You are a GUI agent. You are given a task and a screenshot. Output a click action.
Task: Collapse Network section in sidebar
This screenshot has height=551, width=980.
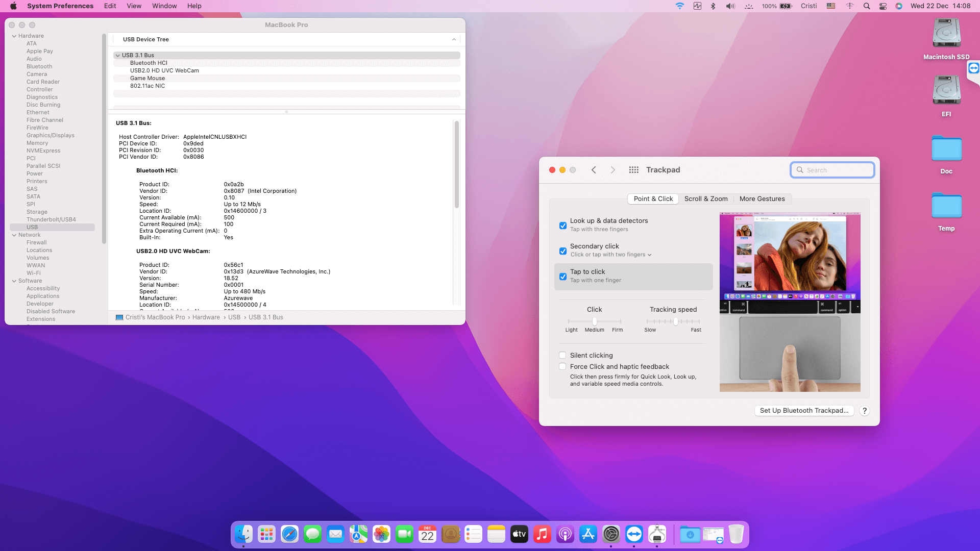click(14, 235)
